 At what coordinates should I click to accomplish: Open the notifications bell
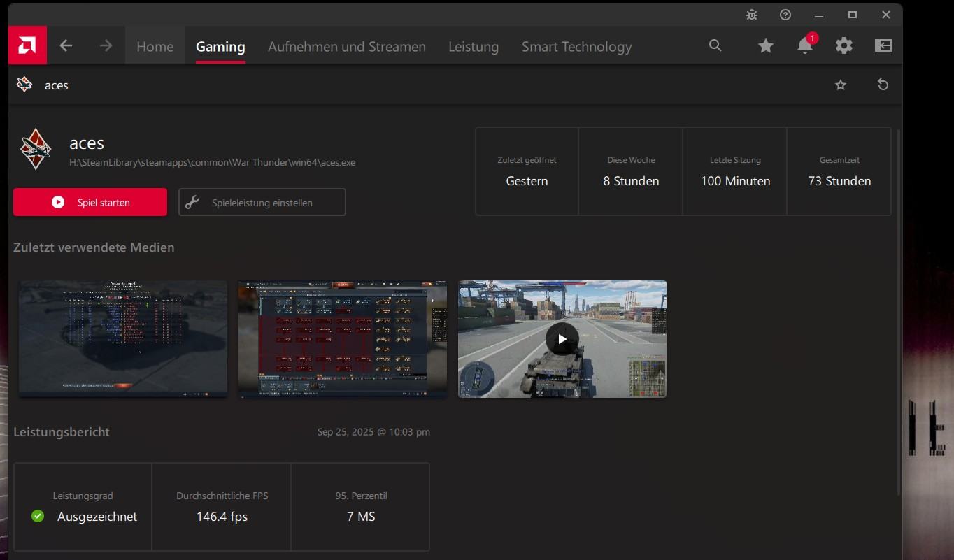point(806,45)
